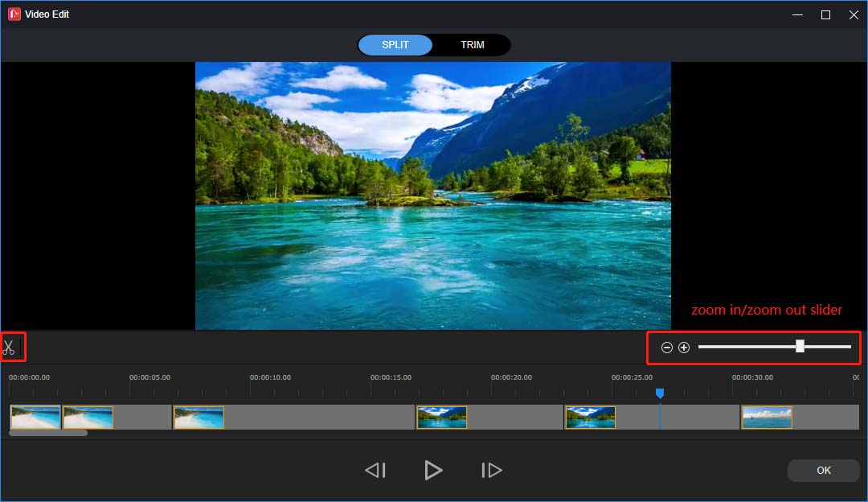Click the 00:00:20.00 timeline ruler mark

512,376
